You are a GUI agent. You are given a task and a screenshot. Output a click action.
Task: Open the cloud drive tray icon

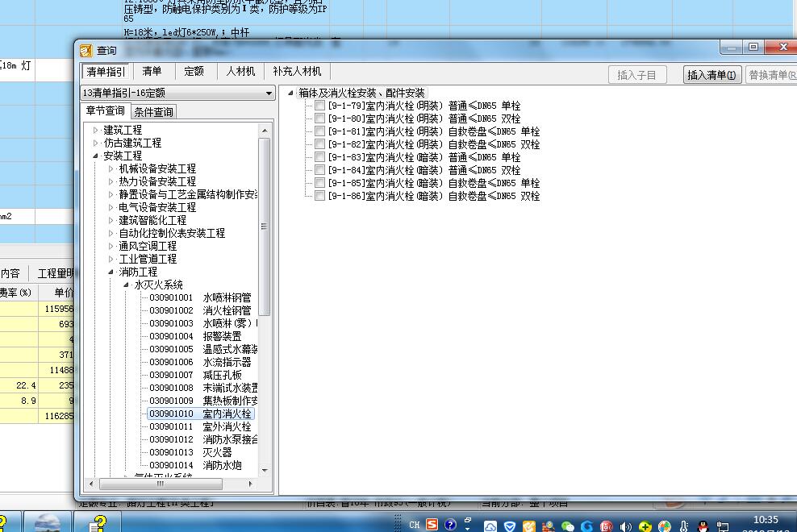490,526
